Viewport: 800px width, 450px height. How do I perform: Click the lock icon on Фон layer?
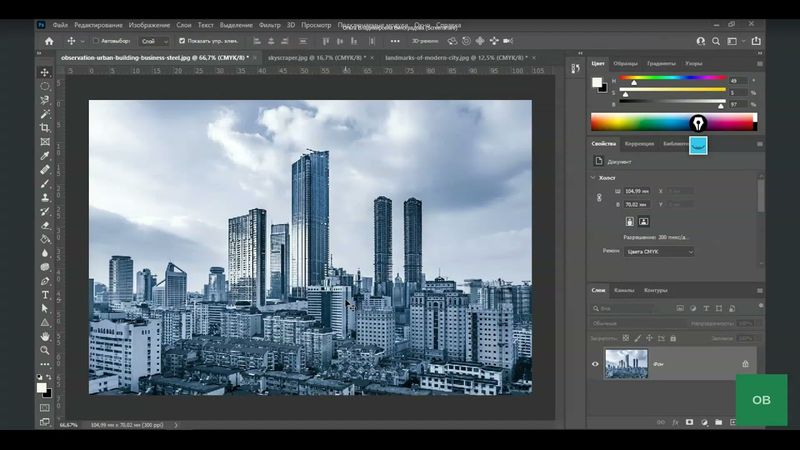[x=745, y=364]
